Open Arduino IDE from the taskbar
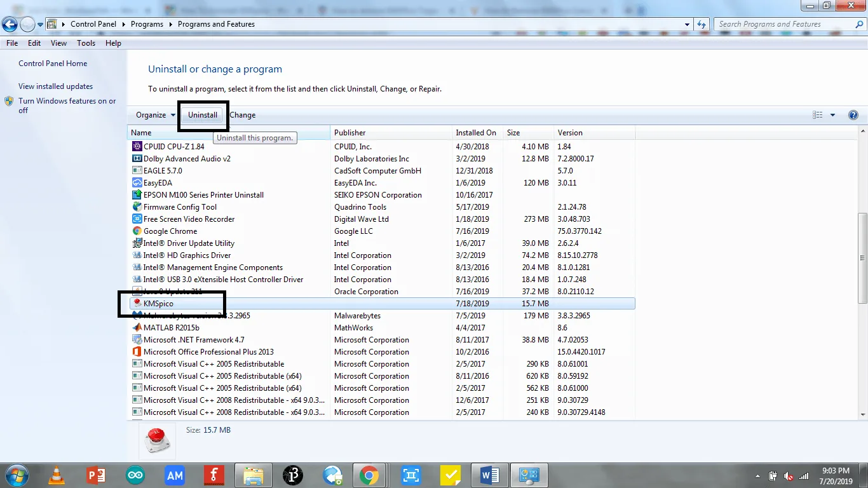Screen dimensions: 868x488 135,475
